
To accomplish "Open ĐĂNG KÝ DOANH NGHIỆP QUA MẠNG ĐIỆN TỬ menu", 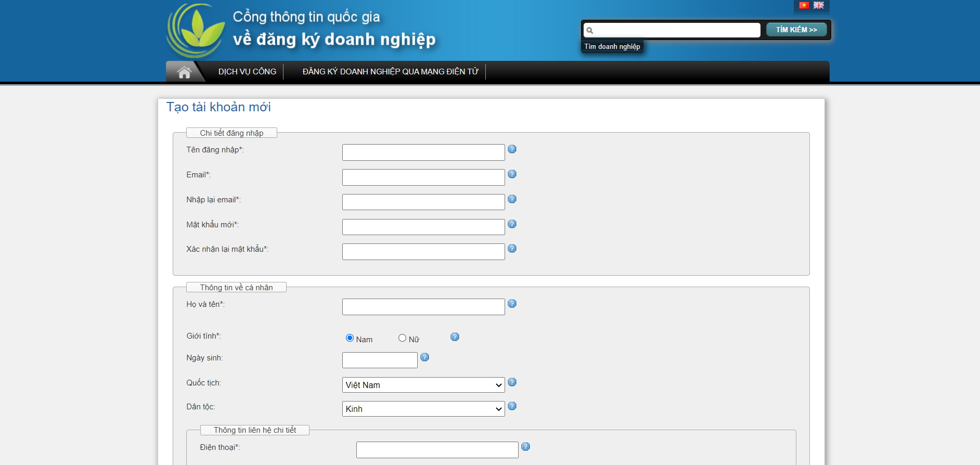I will [390, 72].
